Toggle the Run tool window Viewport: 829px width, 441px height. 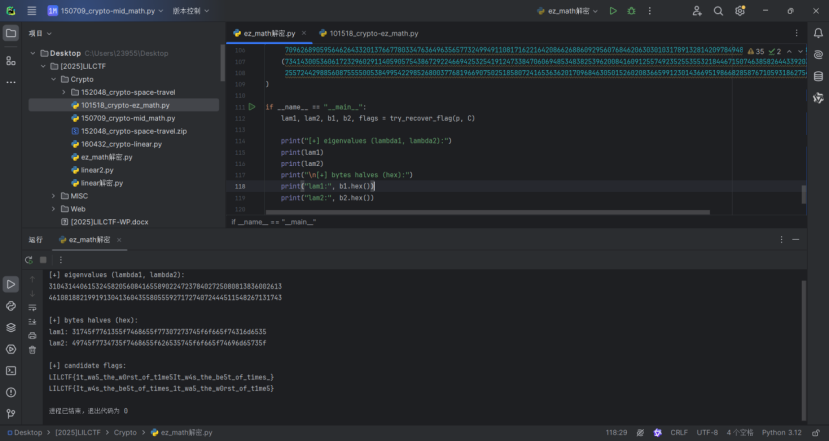(11, 284)
